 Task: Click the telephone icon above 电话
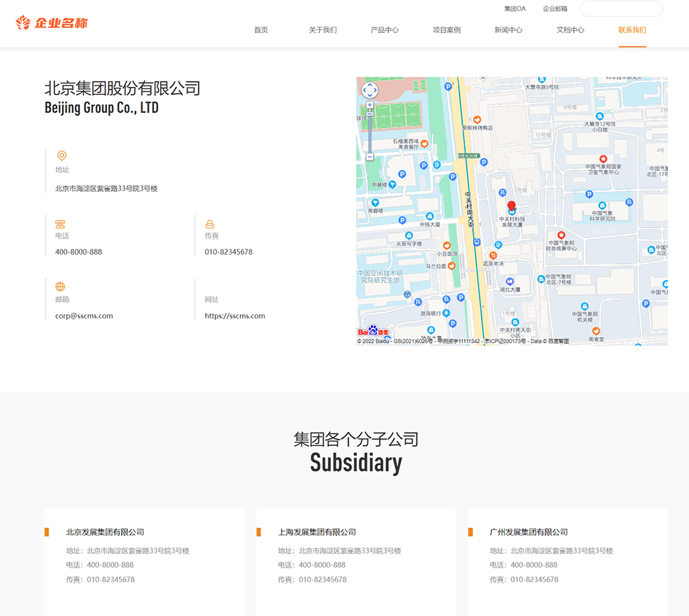point(61,224)
